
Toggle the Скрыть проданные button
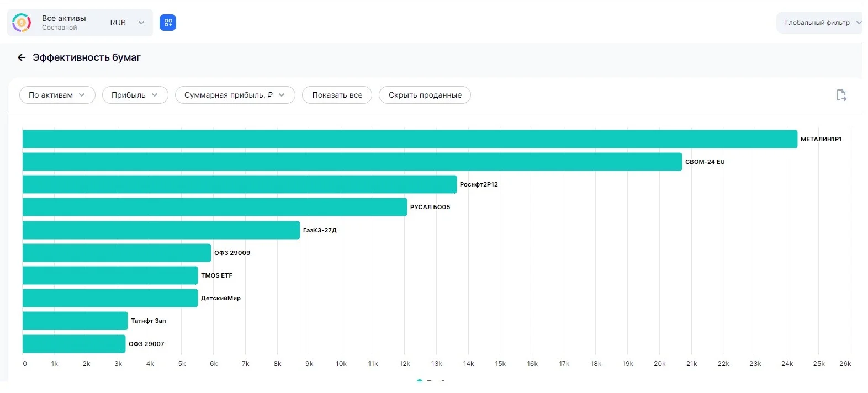click(425, 95)
